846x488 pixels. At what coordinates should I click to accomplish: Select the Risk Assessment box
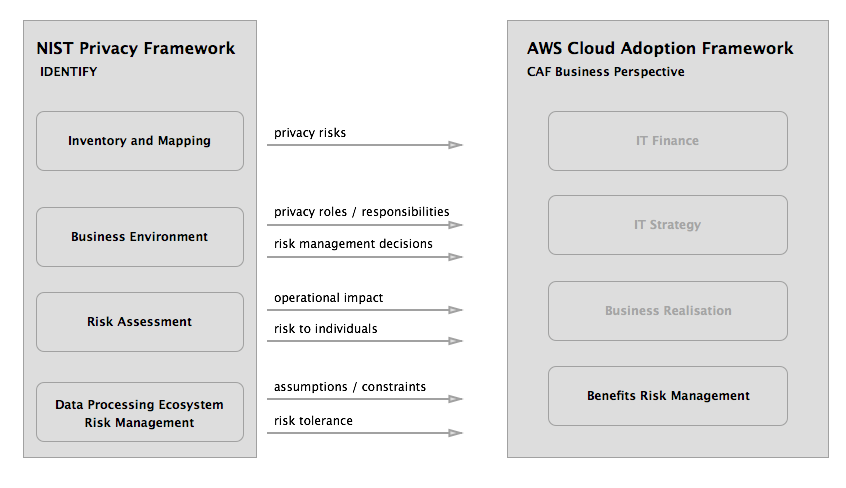pos(140,322)
